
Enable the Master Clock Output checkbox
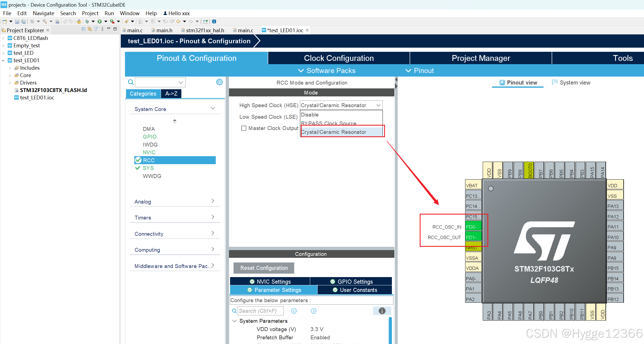tap(244, 128)
